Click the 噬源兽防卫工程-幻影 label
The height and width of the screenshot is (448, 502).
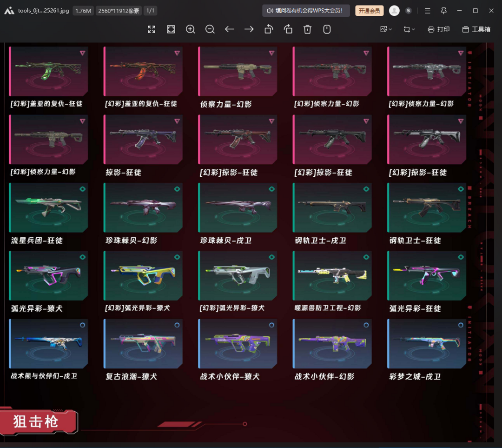pyautogui.click(x=328, y=308)
